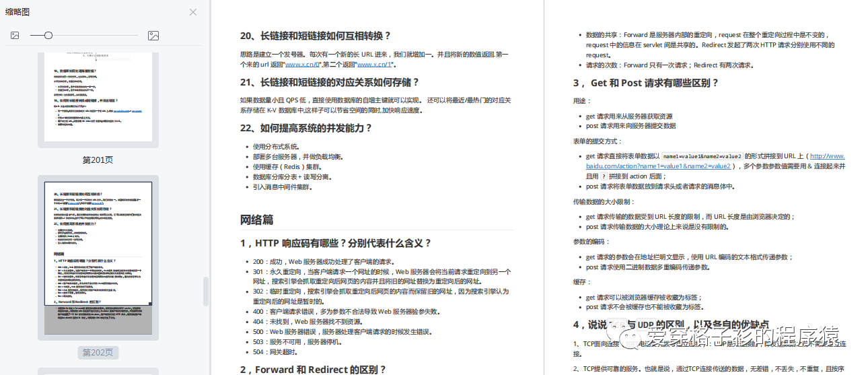Click bullet 数据的共享：Forward 是服务器内部的重定向
Screen dimensions: 868x375
712,44
